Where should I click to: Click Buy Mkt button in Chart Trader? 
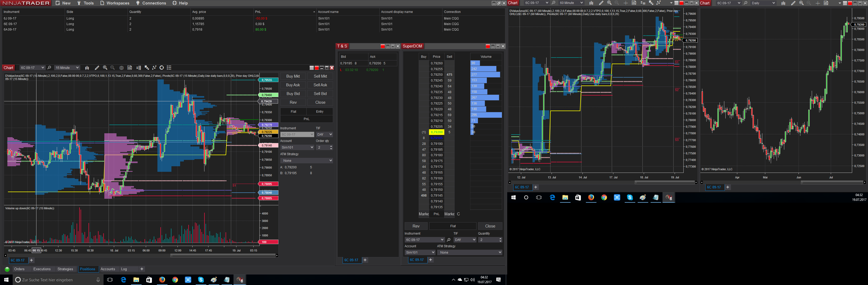pyautogui.click(x=293, y=76)
